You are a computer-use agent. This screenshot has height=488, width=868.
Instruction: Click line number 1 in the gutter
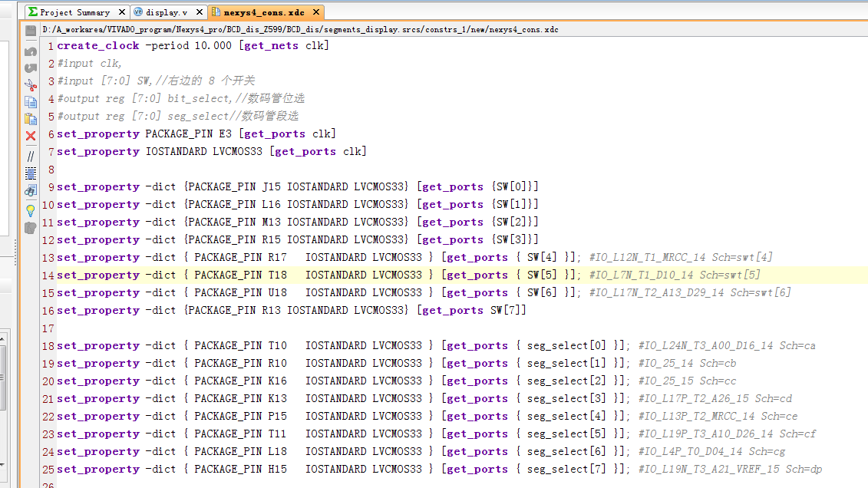(x=51, y=46)
